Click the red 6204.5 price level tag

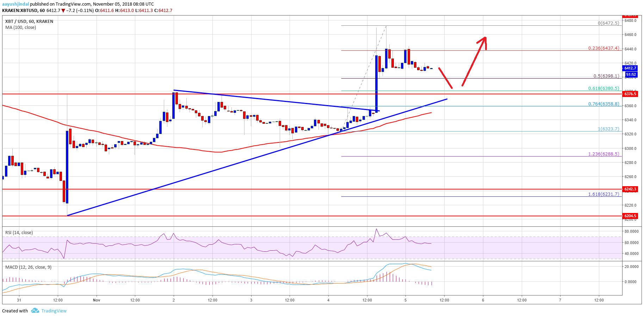click(630, 216)
